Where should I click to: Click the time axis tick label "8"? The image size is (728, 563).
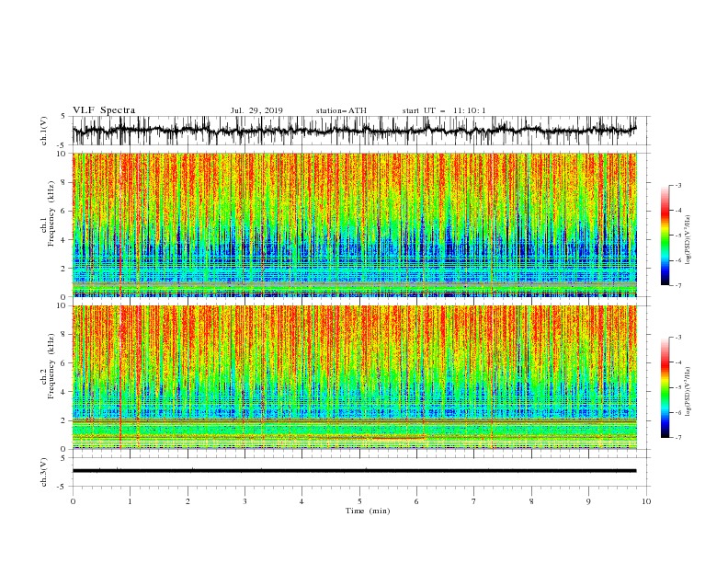point(531,501)
